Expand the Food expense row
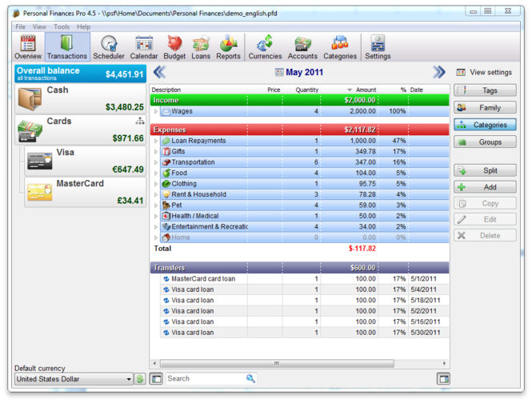Image resolution: width=532 pixels, height=403 pixels. point(156,173)
